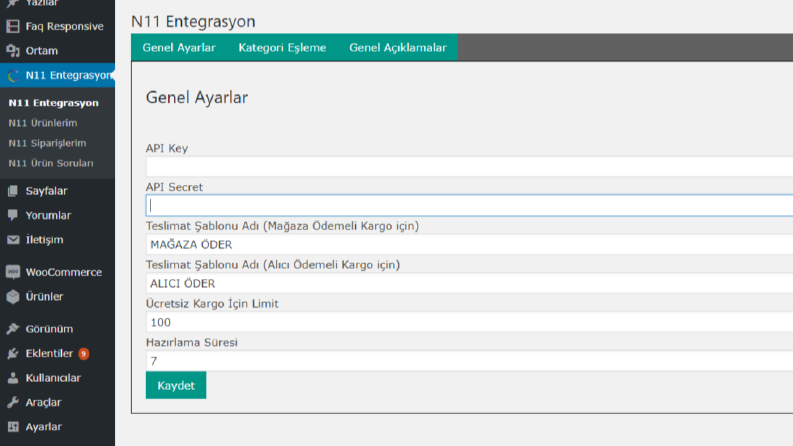This screenshot has height=446, width=793.
Task: Open the Genel Açıklamalar tab
Action: tap(398, 48)
